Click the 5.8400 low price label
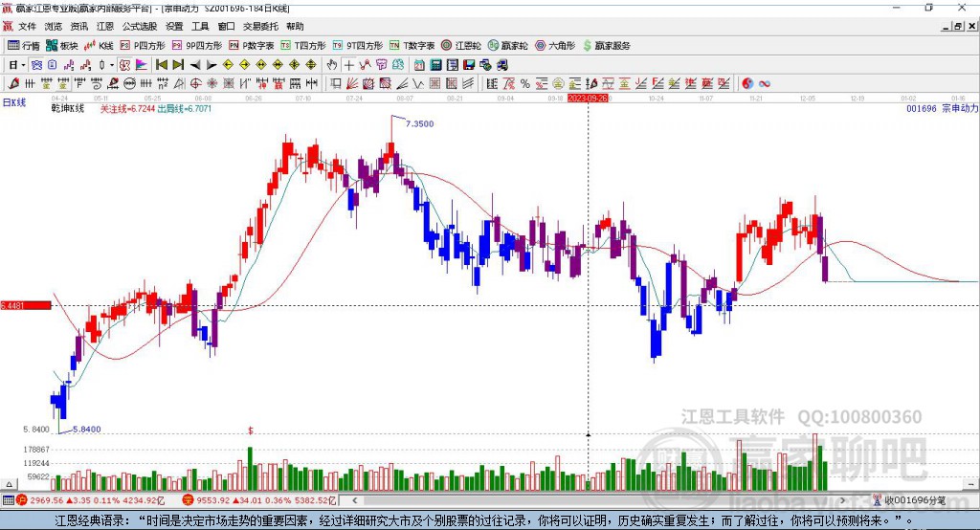 [x=87, y=430]
